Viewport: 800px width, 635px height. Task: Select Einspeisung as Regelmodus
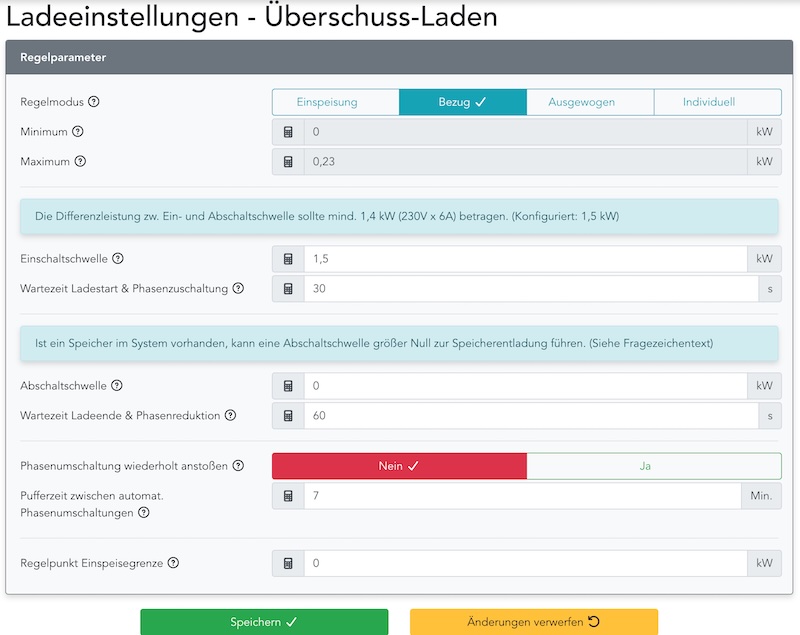point(336,102)
